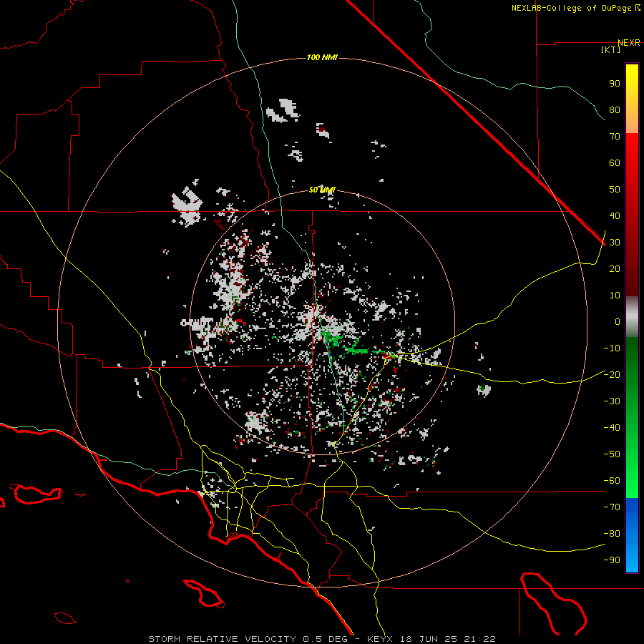Image resolution: width=644 pixels, height=644 pixels.
Task: Click the 18 JUN 25 21:22 timestamp
Action: pyautogui.click(x=448, y=639)
